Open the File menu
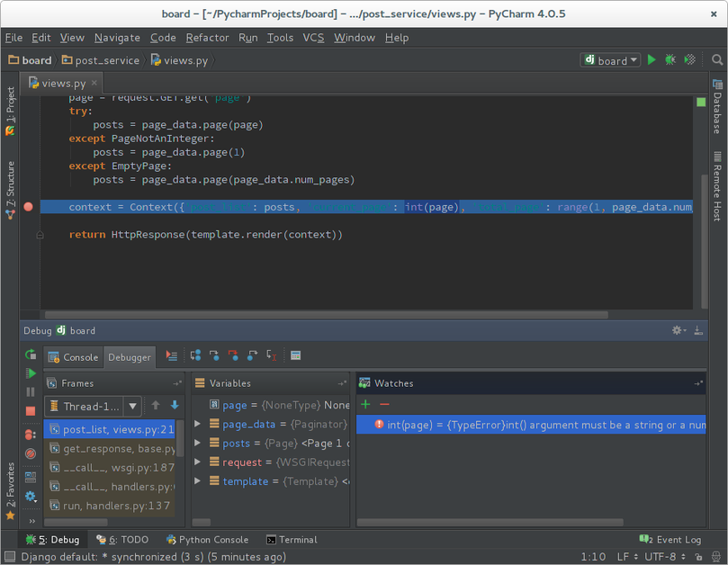The width and height of the screenshot is (728, 565). tap(13, 38)
